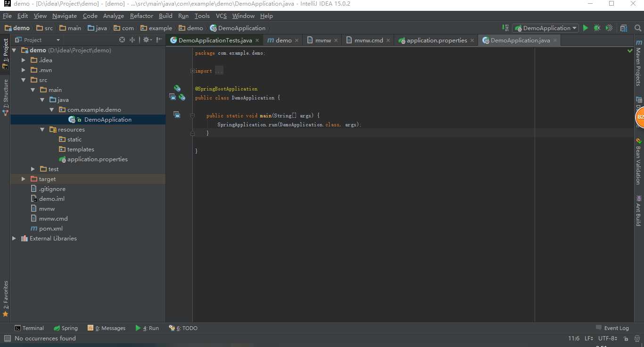
Task: Toggle the 1: Project tool window button
Action: tap(6, 54)
